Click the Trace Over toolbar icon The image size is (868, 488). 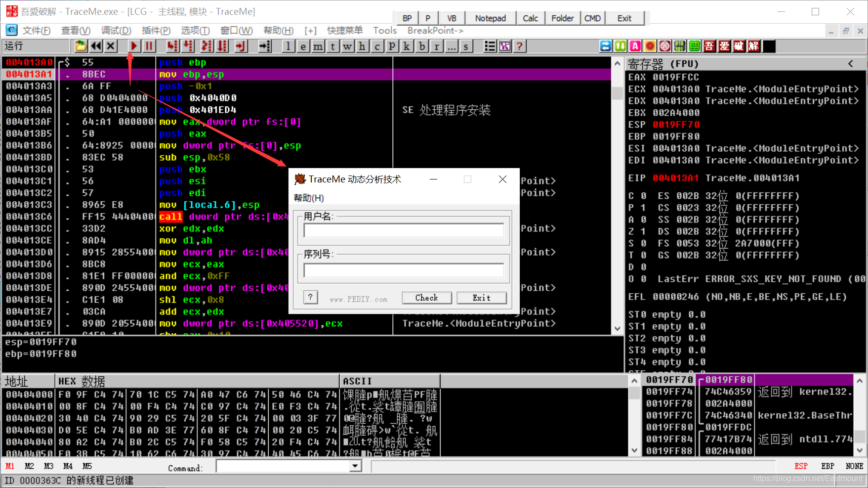pos(223,46)
